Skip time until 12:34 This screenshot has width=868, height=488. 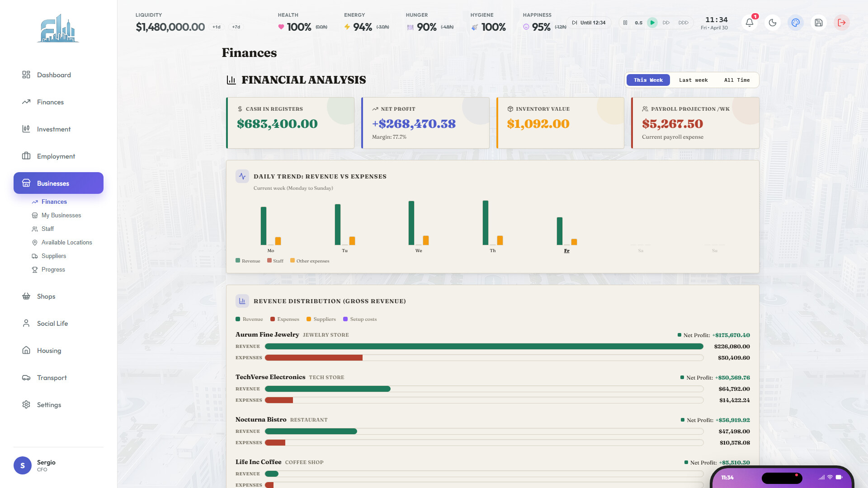[589, 23]
